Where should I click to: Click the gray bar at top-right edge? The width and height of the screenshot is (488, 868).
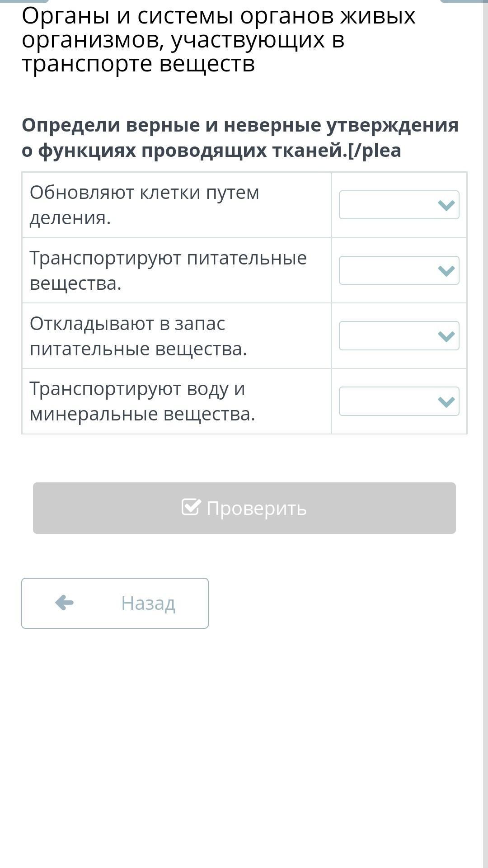[x=464, y=1]
